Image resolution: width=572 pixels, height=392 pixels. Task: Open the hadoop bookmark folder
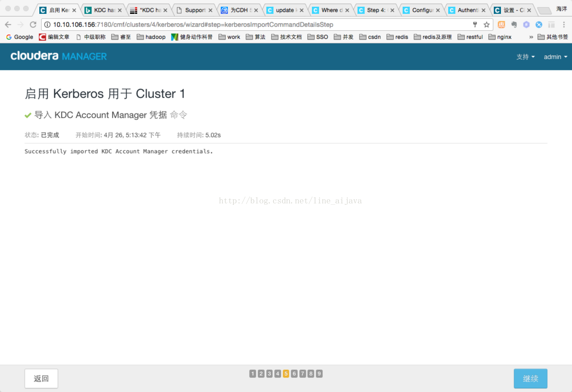tap(151, 37)
